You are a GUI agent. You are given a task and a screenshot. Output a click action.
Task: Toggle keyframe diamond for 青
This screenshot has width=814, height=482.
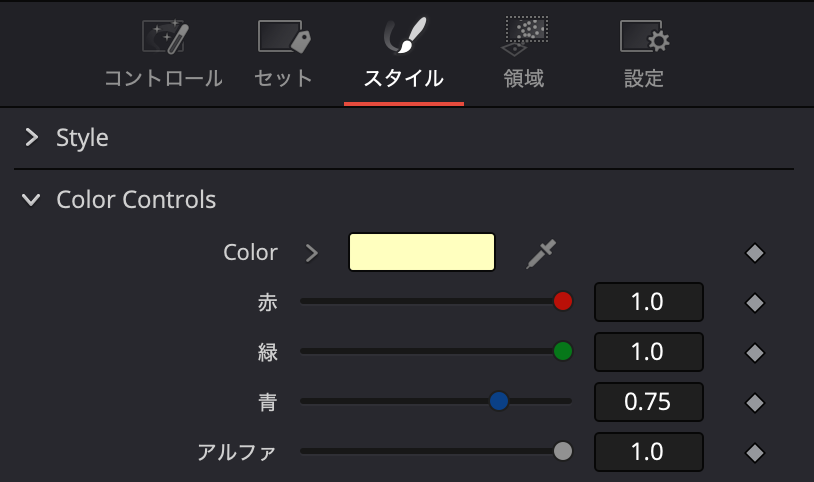tap(755, 403)
